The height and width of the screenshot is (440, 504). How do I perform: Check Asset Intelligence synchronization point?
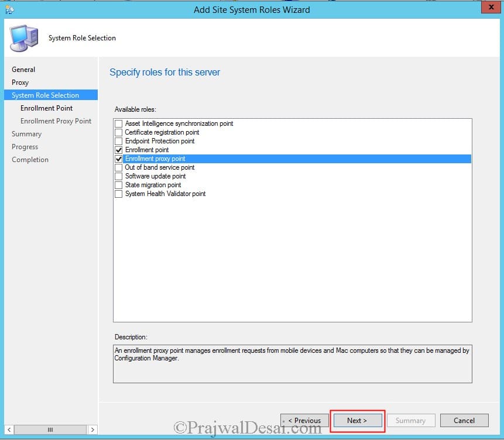(119, 123)
